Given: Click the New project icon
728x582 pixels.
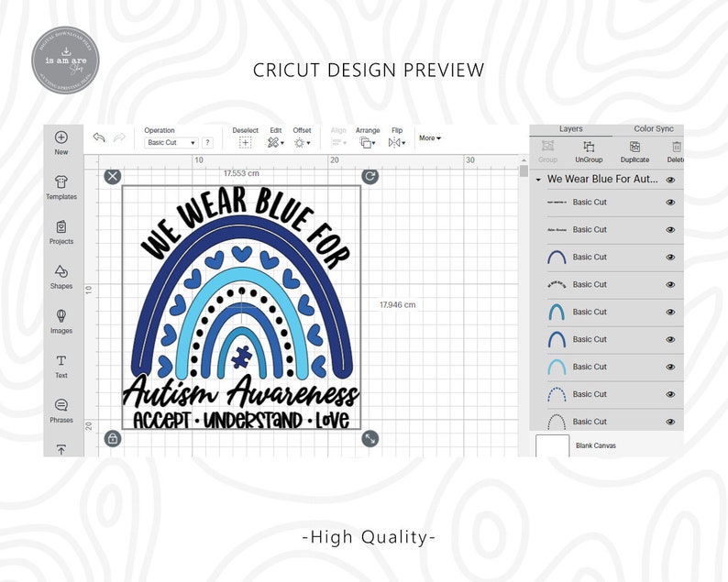Looking at the screenshot, I should click(x=61, y=137).
